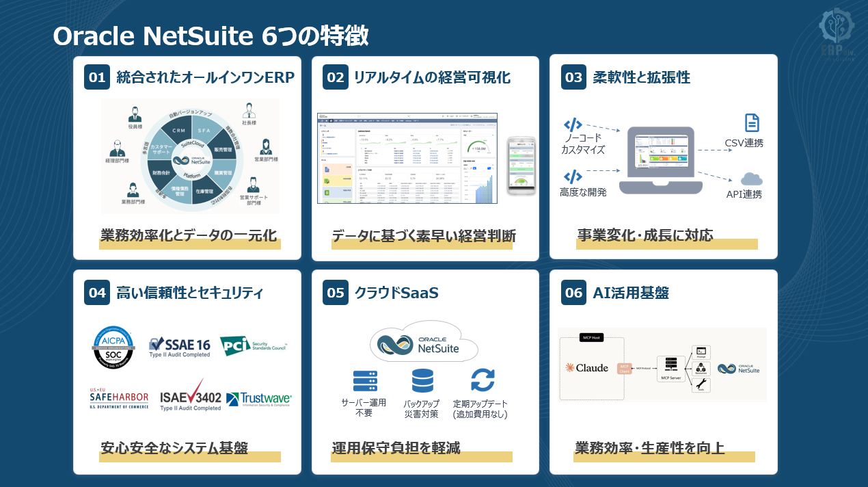This screenshot has height=487, width=868.
Task: Click the periodic update refresh icon
Action: pyautogui.click(x=483, y=380)
